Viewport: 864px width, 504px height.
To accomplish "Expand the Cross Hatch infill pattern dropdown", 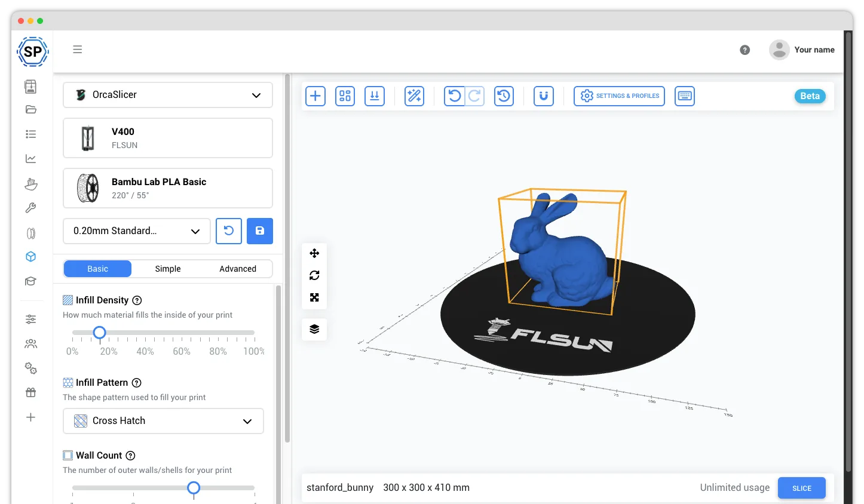I will pos(163,421).
